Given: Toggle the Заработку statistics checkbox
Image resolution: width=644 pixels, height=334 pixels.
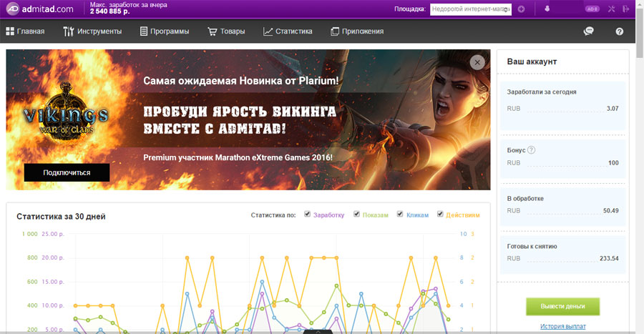Looking at the screenshot, I should coord(307,214).
